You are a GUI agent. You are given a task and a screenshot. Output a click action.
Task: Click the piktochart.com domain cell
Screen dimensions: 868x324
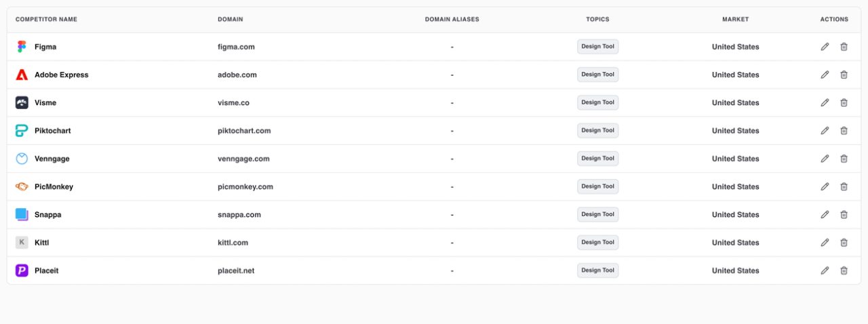click(x=244, y=131)
